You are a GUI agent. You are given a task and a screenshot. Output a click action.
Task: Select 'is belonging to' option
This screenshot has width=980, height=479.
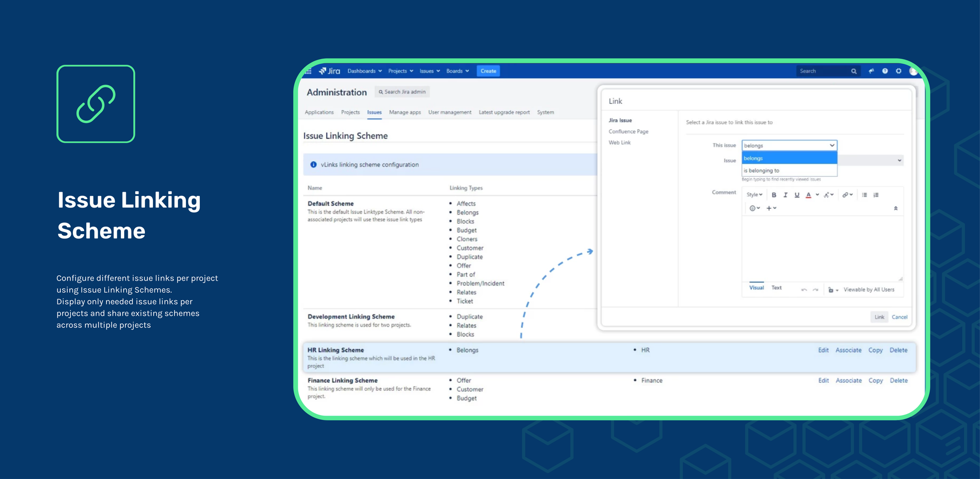pos(789,170)
